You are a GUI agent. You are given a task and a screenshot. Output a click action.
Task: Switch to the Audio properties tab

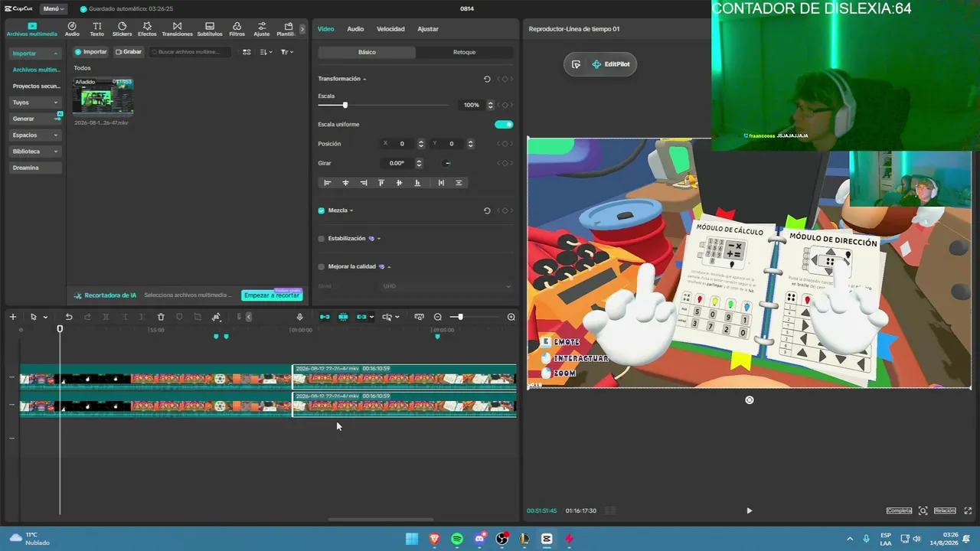pyautogui.click(x=355, y=29)
